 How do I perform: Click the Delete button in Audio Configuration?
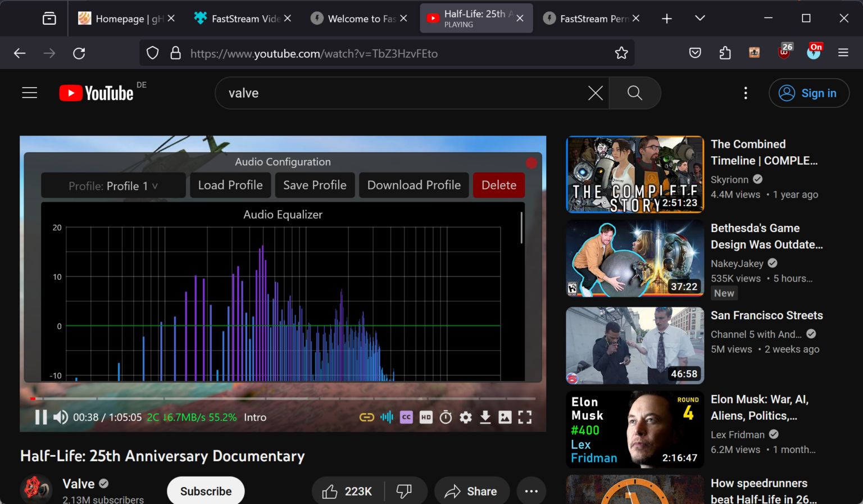pos(498,185)
